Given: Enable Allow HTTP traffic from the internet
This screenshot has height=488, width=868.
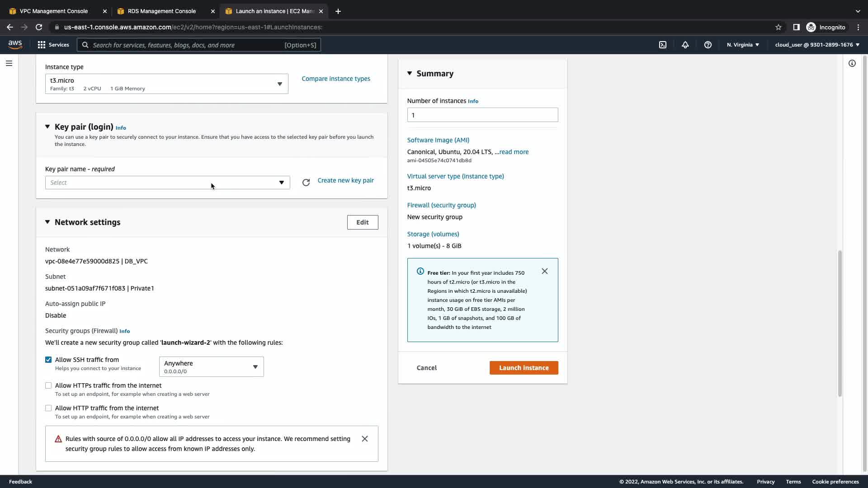Looking at the screenshot, I should point(48,408).
